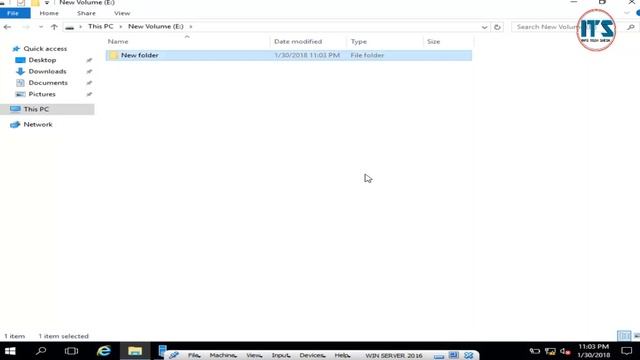Viewport: 640px width, 360px height.
Task: Expand the root chevron before This PC
Action: (80, 27)
